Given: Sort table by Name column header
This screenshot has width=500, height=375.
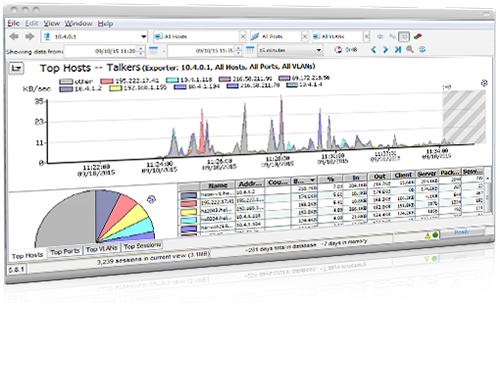Looking at the screenshot, I should tap(218, 185).
